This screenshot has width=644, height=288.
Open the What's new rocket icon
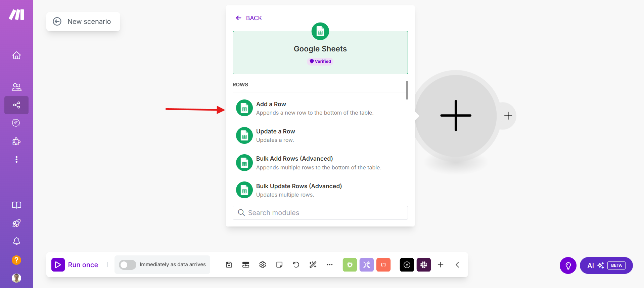(16, 223)
